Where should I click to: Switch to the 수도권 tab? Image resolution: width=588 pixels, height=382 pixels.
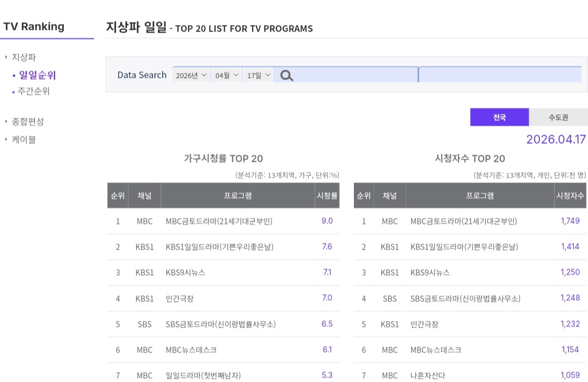(559, 117)
